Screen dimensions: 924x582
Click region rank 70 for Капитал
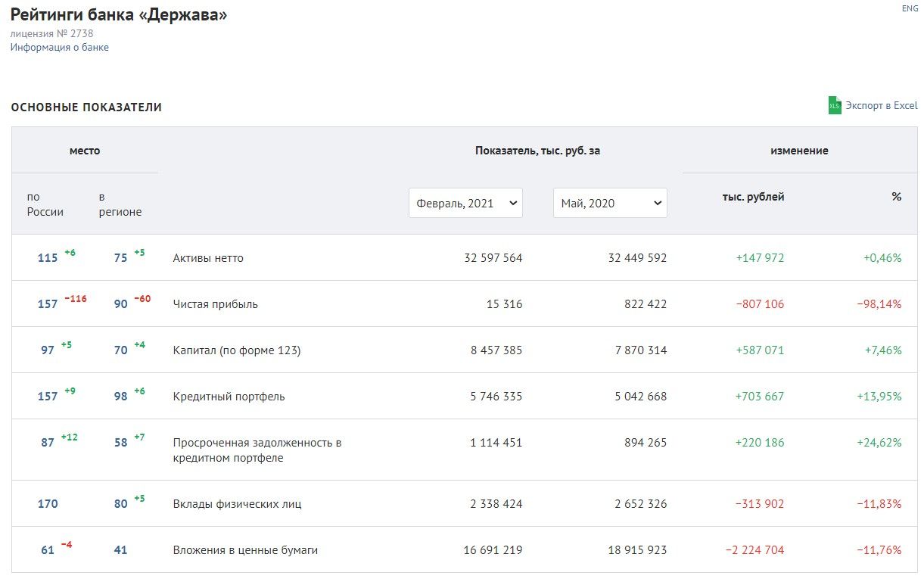[x=120, y=350]
